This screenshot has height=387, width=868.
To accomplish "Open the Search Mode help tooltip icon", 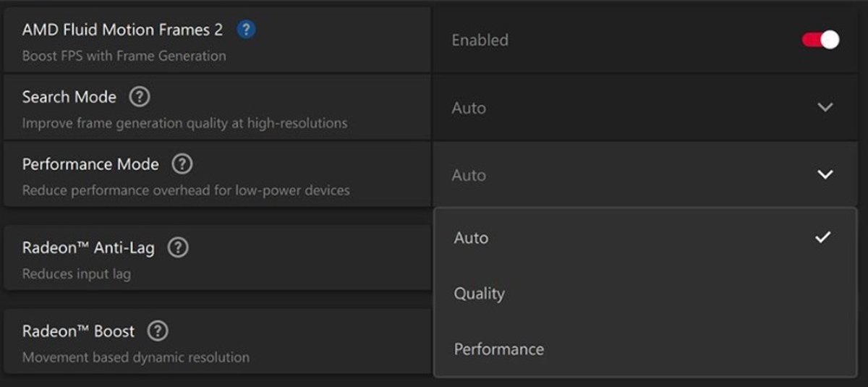I will pos(139,97).
